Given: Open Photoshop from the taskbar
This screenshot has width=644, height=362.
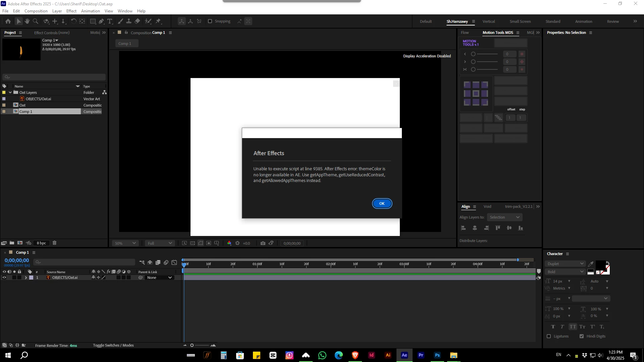Looking at the screenshot, I should click(x=437, y=355).
